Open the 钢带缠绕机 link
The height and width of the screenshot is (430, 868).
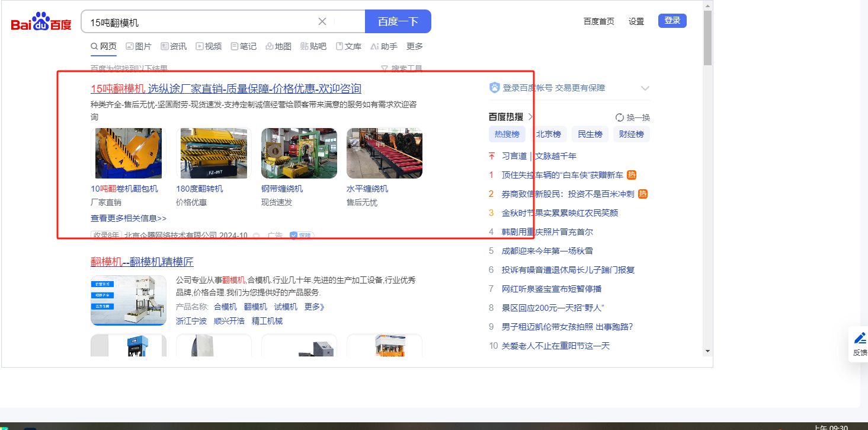282,189
